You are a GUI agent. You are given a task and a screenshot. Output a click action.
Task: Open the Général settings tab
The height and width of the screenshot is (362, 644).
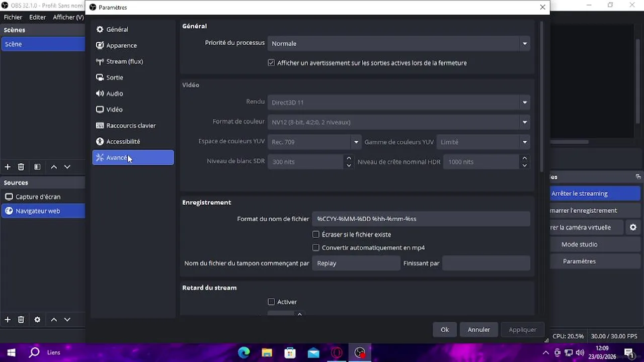(x=133, y=30)
